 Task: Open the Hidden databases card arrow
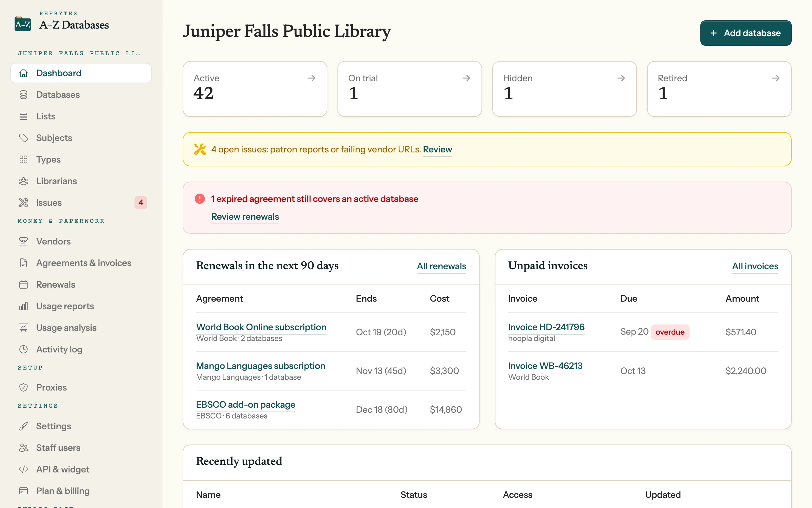tap(621, 78)
